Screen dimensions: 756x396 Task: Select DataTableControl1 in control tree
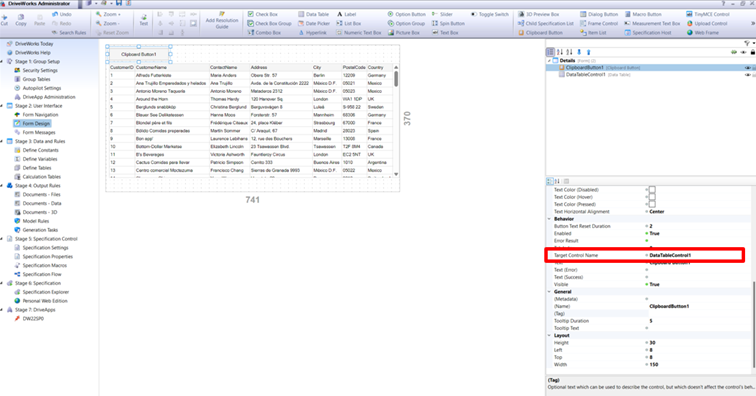[x=585, y=75]
